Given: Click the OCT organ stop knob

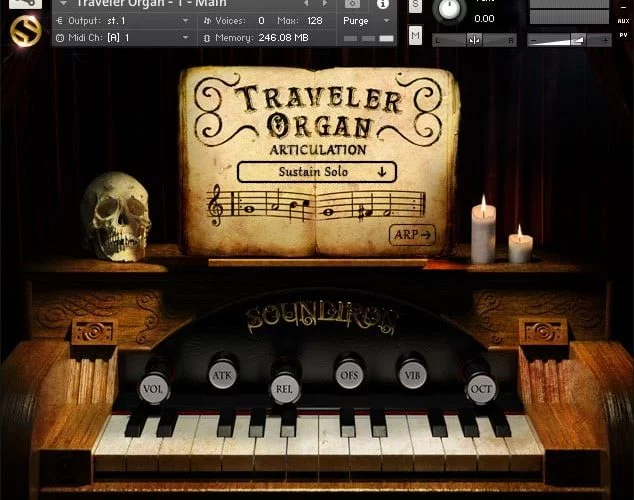Looking at the screenshot, I should (481, 389).
